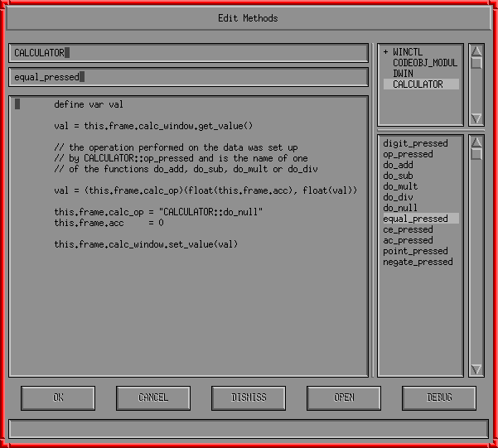
Task: Select the do_div method entry
Action: pos(398,197)
